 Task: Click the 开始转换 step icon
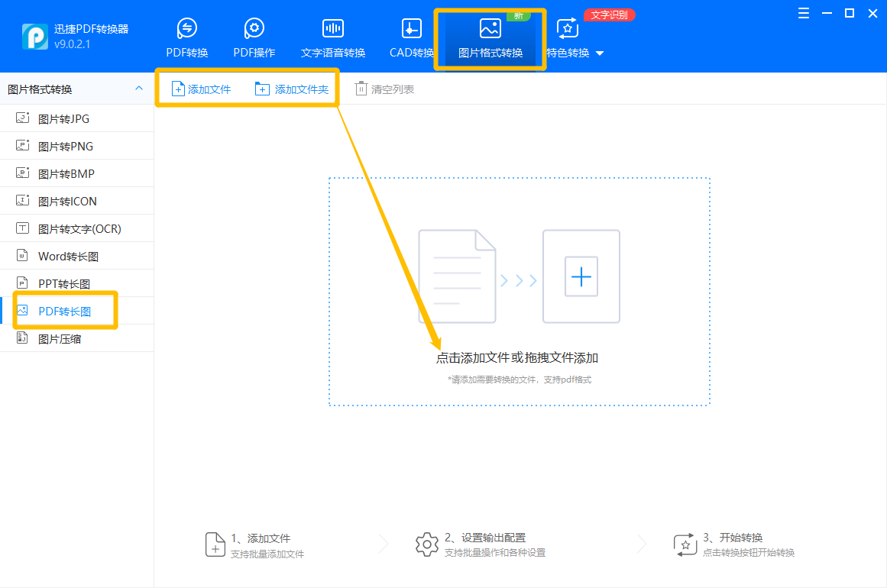pos(685,544)
